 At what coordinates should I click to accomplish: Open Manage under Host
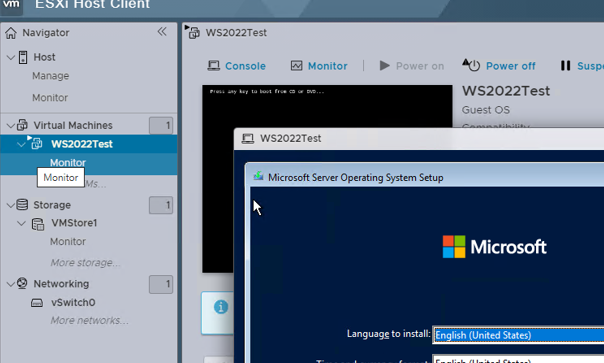50,76
